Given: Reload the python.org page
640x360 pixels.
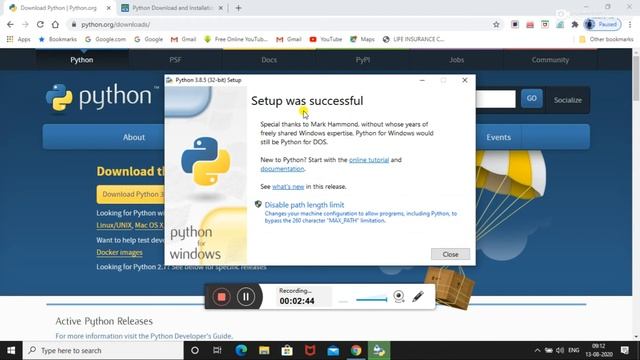Looking at the screenshot, I should pos(40,24).
